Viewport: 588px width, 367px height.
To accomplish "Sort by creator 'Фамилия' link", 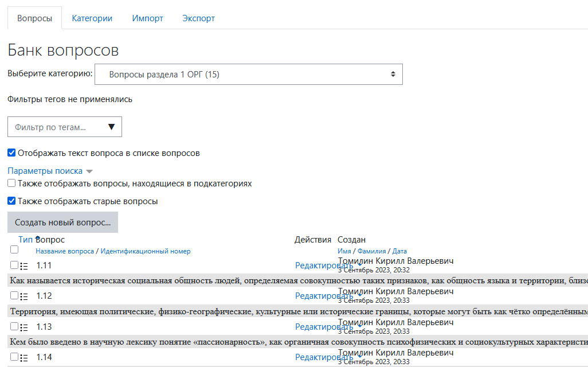I will 371,251.
